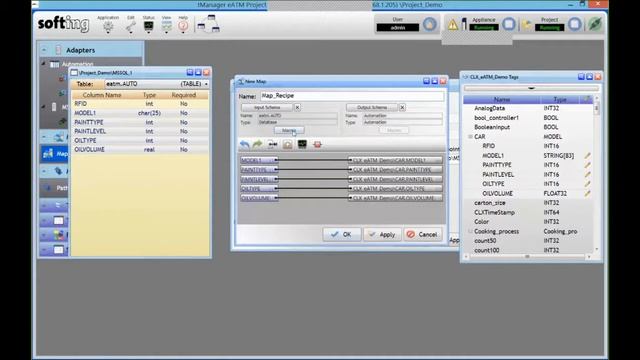
Task: Click the Input Schema button
Action: tap(267, 107)
